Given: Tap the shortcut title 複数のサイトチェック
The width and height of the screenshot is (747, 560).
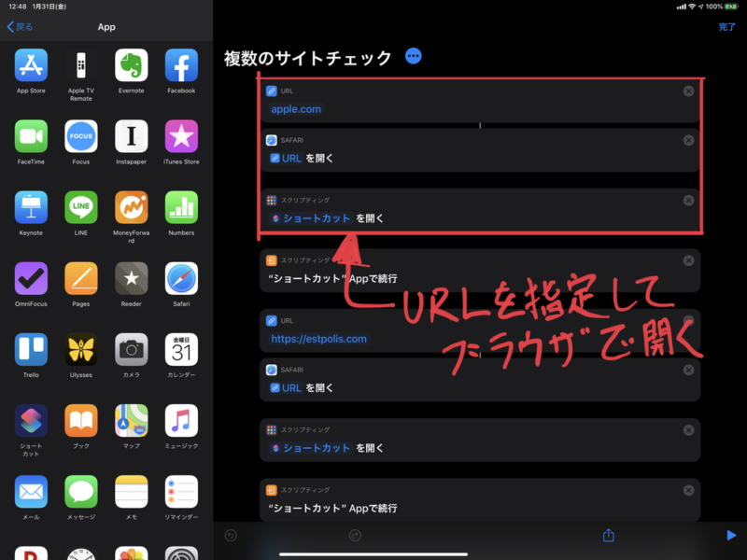Looking at the screenshot, I should tap(308, 58).
